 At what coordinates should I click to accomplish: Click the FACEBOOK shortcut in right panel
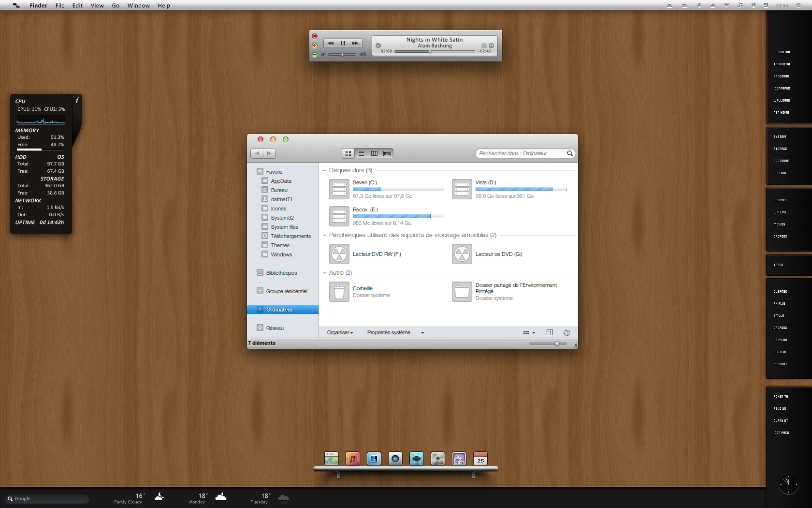(781, 76)
